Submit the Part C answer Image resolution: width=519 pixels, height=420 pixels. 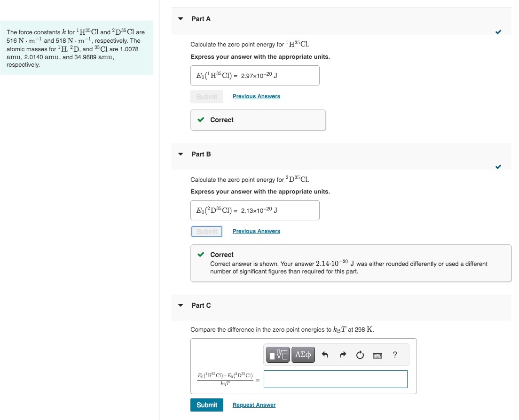[207, 405]
